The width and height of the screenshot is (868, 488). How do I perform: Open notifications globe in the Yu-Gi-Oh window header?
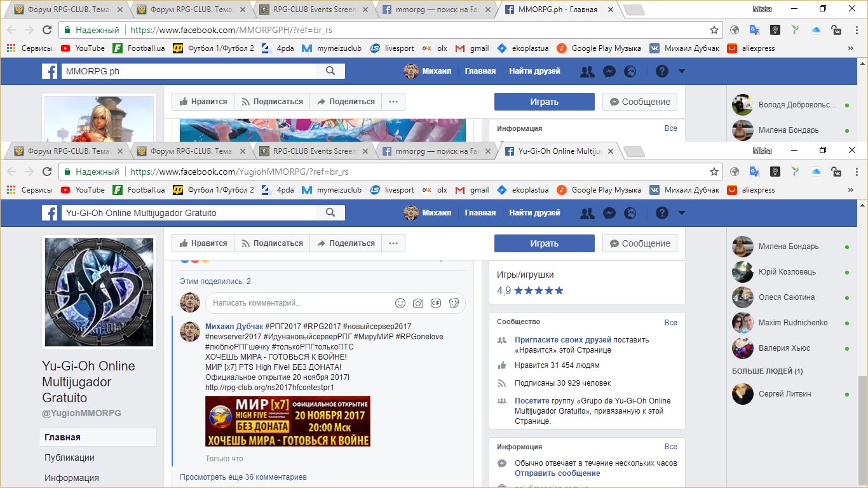pos(630,213)
